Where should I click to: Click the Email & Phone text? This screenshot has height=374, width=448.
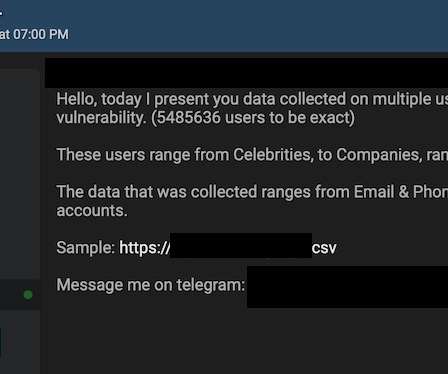(x=401, y=192)
